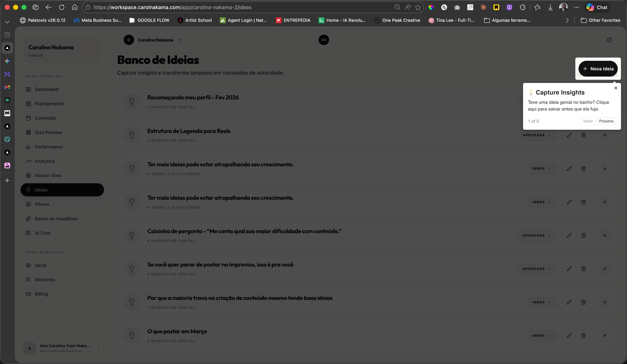Delete the O que postar em Março idea
627x364 pixels.
click(x=583, y=336)
